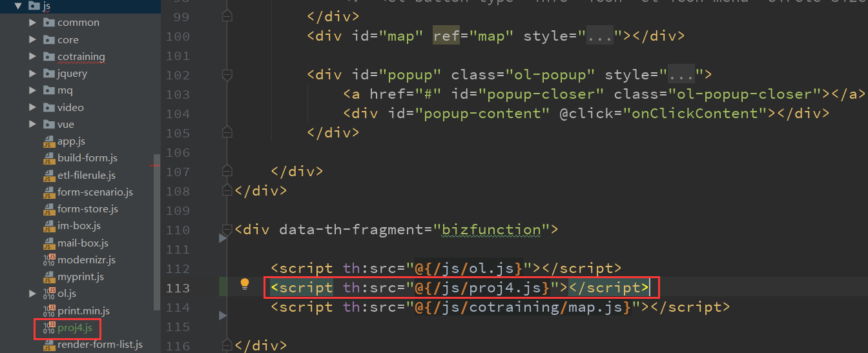Click the js root folder icon
The height and width of the screenshot is (353, 868).
(33, 6)
